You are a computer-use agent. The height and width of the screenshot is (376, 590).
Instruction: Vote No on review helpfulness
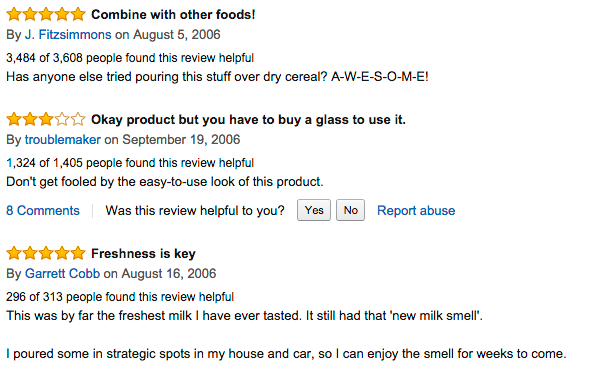point(350,210)
